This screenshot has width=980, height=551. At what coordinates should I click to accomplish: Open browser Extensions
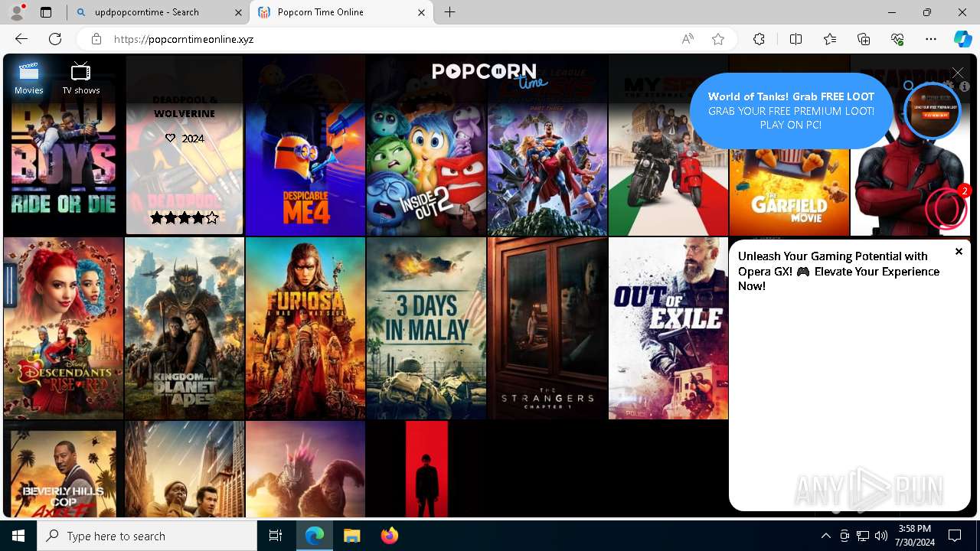tap(759, 39)
